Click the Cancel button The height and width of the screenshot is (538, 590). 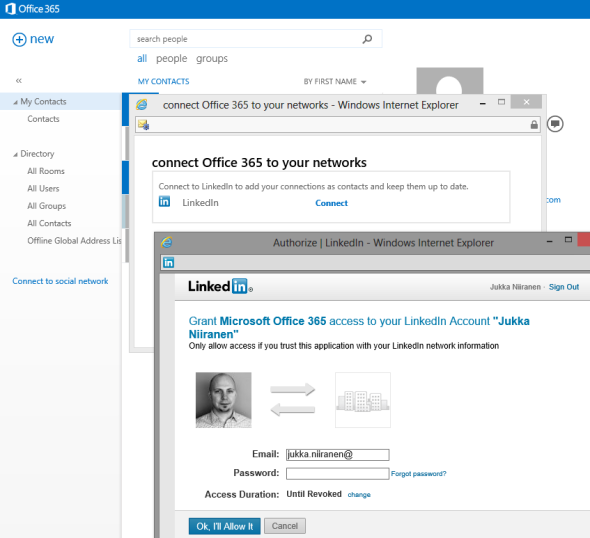tap(285, 526)
